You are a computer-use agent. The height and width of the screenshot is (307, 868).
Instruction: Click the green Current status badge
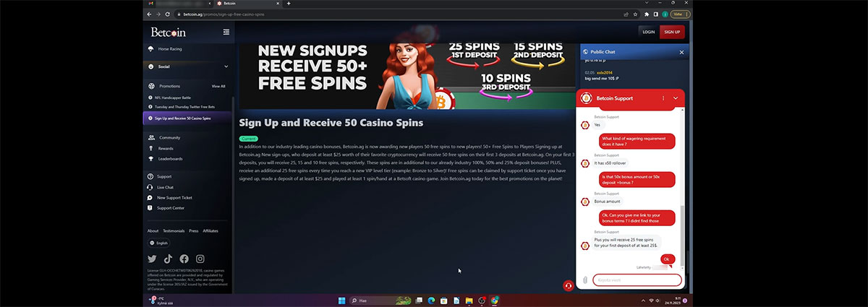click(248, 138)
